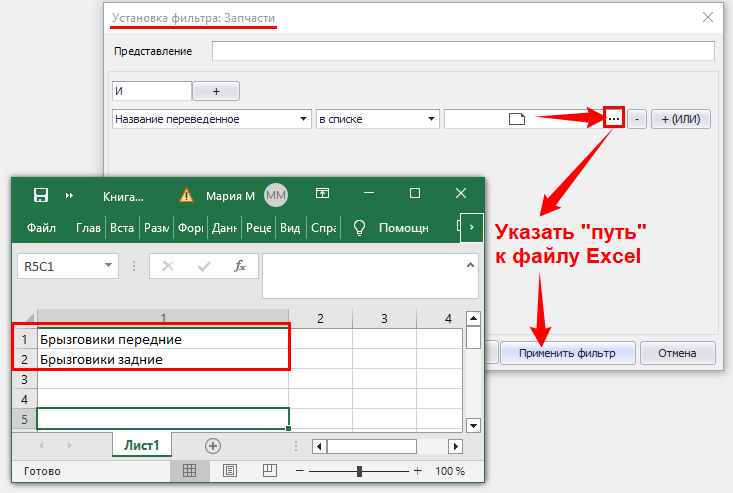Open the Вид ribbon tab

coord(289,227)
